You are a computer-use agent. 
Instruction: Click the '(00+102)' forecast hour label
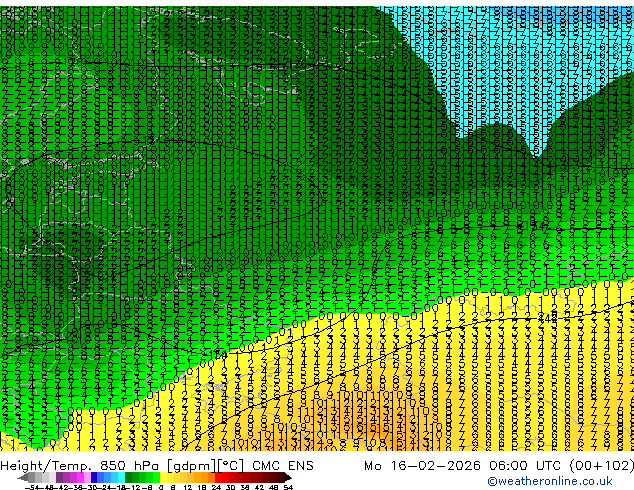[601, 466]
